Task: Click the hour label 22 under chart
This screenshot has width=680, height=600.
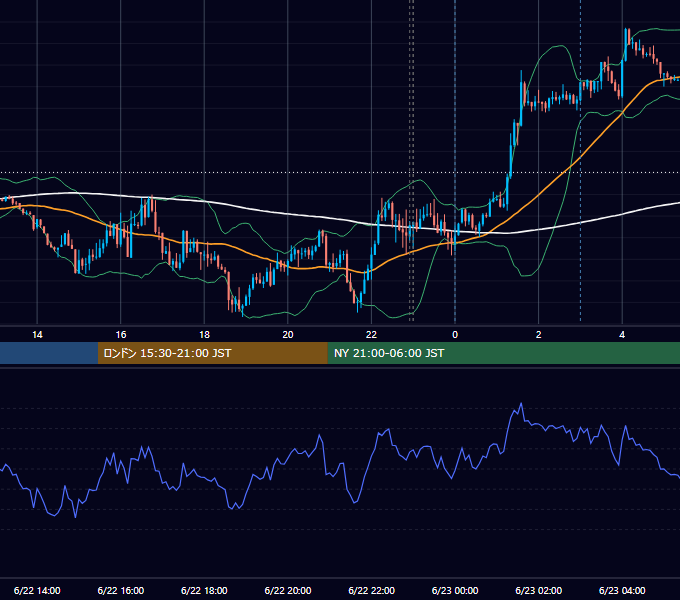Action: coord(372,335)
